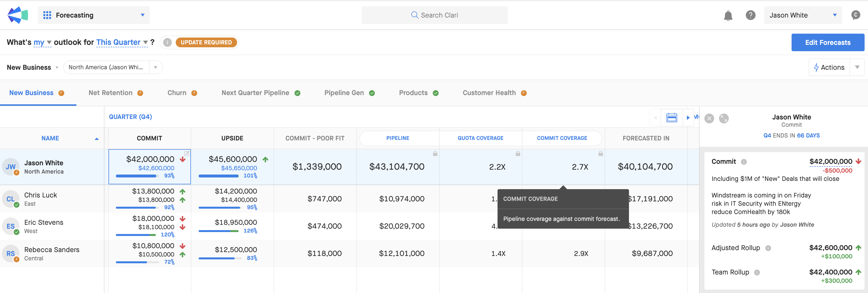
Task: Open the Jason White user menu
Action: 803,15
